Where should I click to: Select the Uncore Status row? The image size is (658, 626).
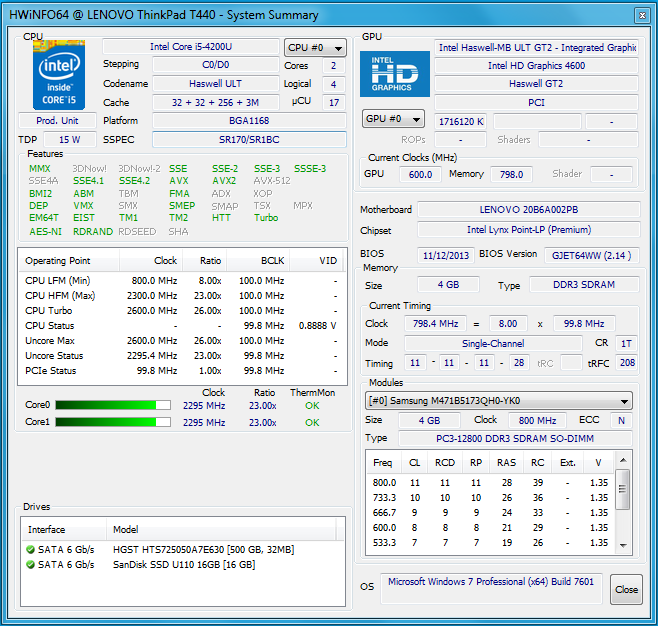click(x=182, y=356)
